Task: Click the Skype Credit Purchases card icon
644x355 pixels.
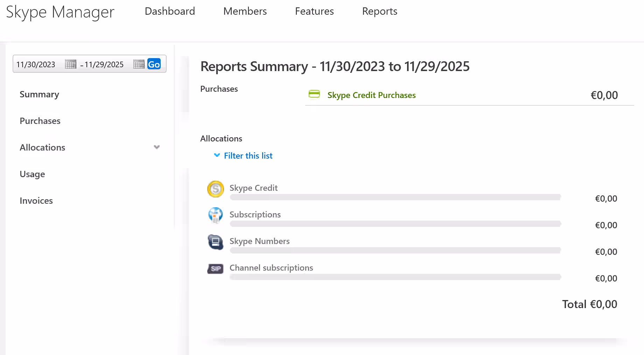Action: click(314, 94)
